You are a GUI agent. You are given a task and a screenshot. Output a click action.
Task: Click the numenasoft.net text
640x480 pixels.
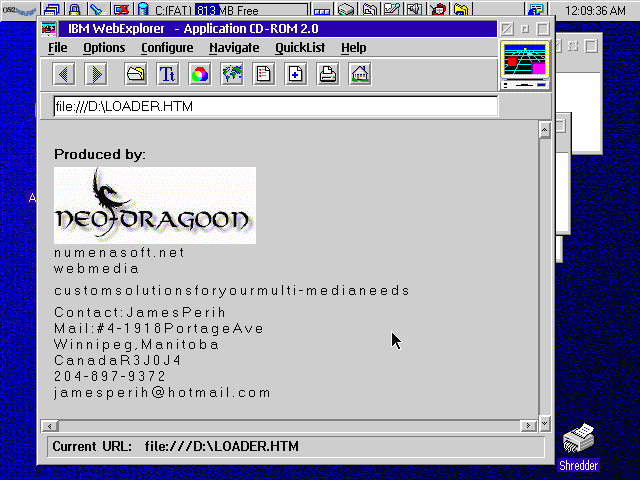[x=119, y=253]
